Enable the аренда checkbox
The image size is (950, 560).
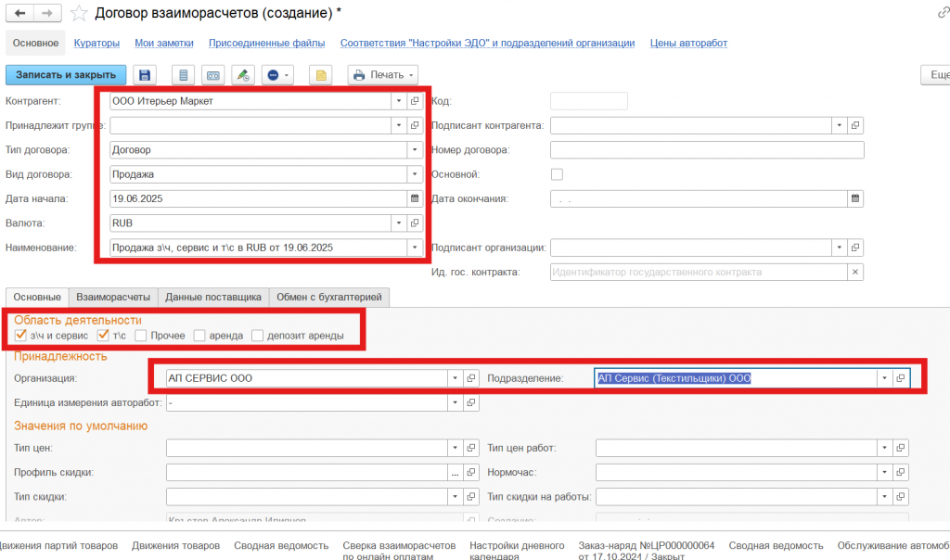(200, 335)
